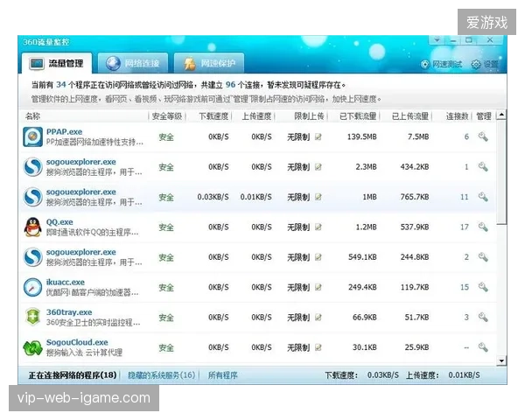
Task: Click the 360tray.exe name link
Action: 69,312
